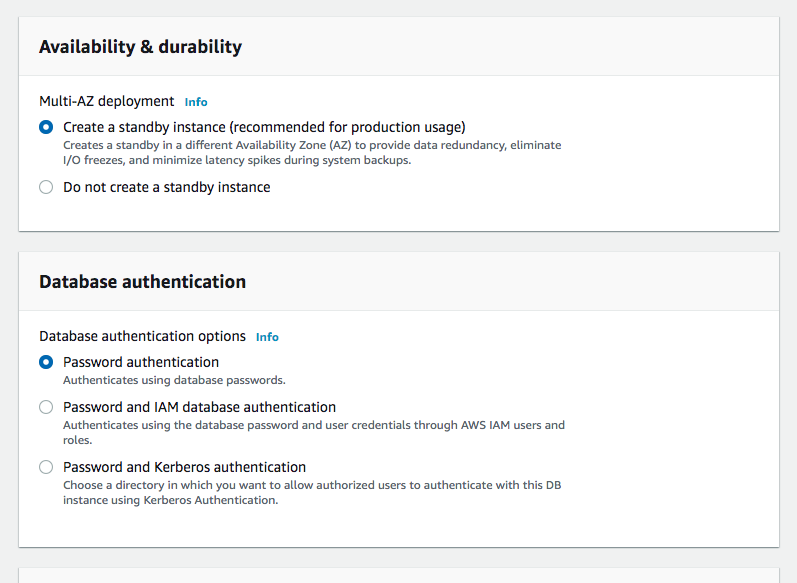
Task: Click the Database authentication options field label
Action: (x=142, y=336)
